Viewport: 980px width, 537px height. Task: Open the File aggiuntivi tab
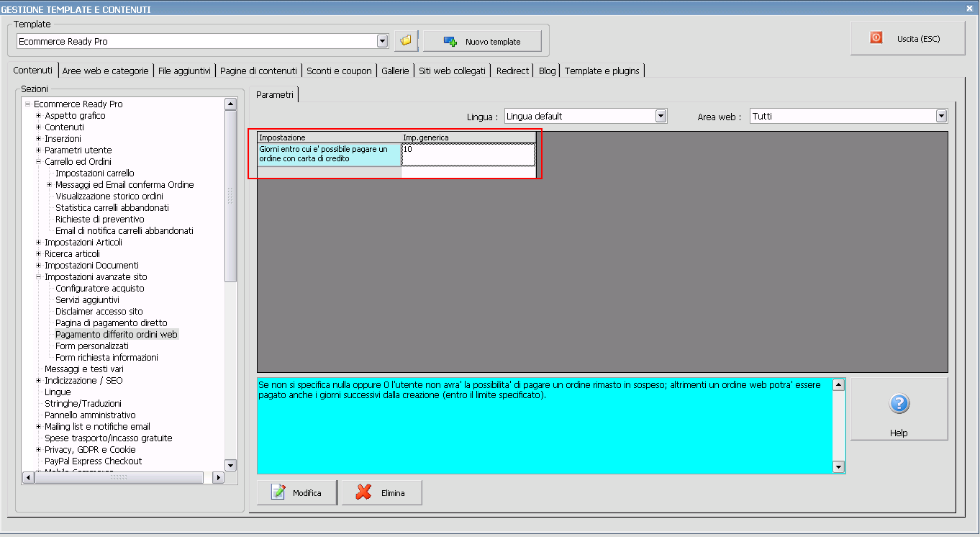click(184, 71)
